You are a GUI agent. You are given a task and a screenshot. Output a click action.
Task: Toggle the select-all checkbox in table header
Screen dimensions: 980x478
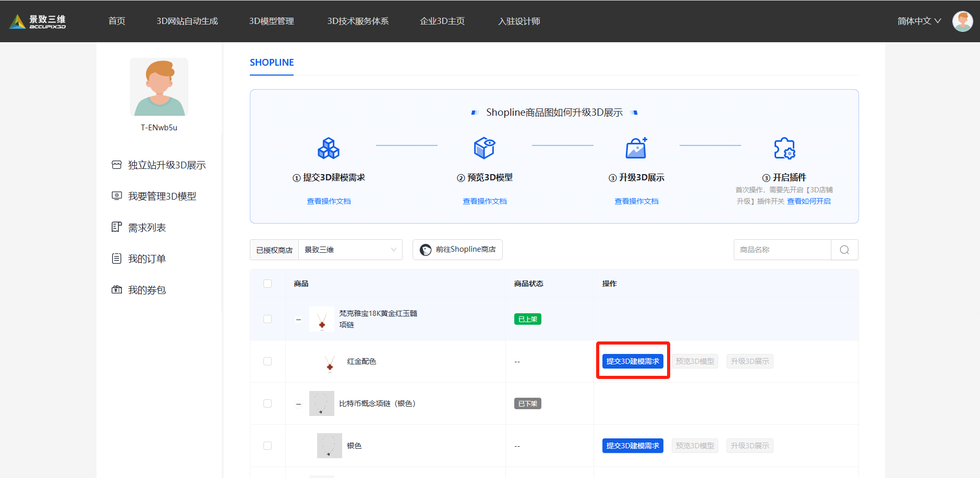(x=268, y=284)
